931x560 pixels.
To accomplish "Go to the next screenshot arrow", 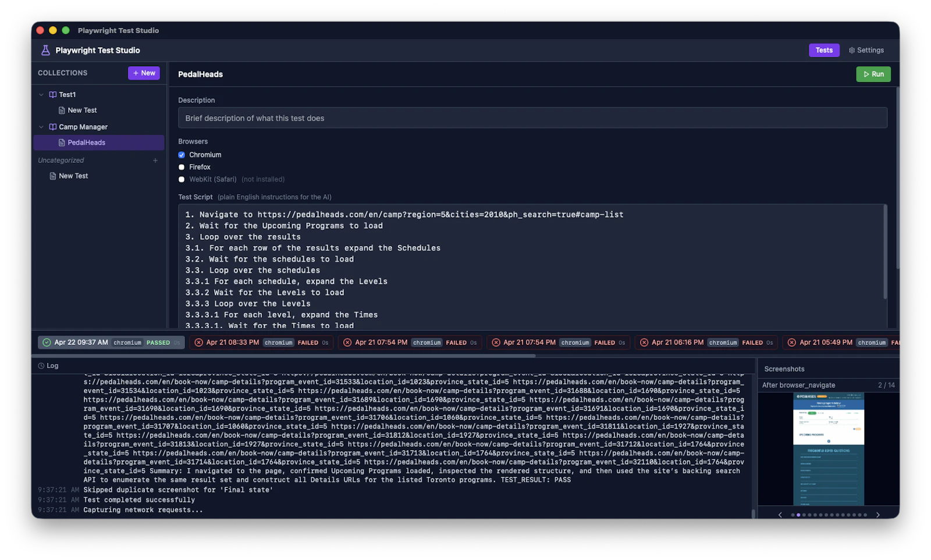I will (877, 515).
